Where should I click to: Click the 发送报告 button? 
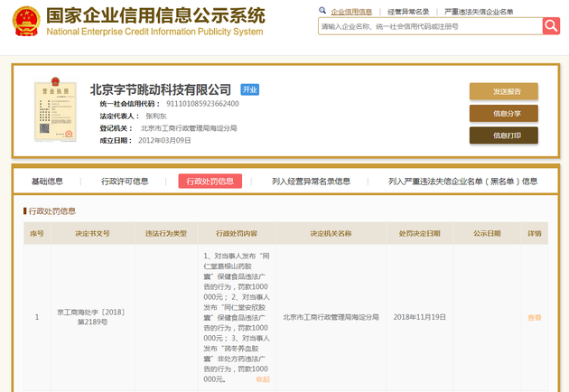504,91
